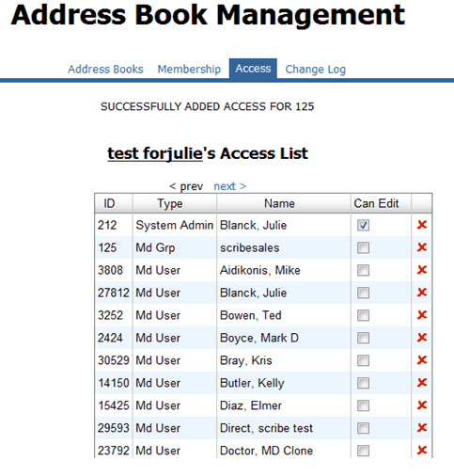
Task: Remove Butler, Kelly from the list
Action: tap(422, 383)
